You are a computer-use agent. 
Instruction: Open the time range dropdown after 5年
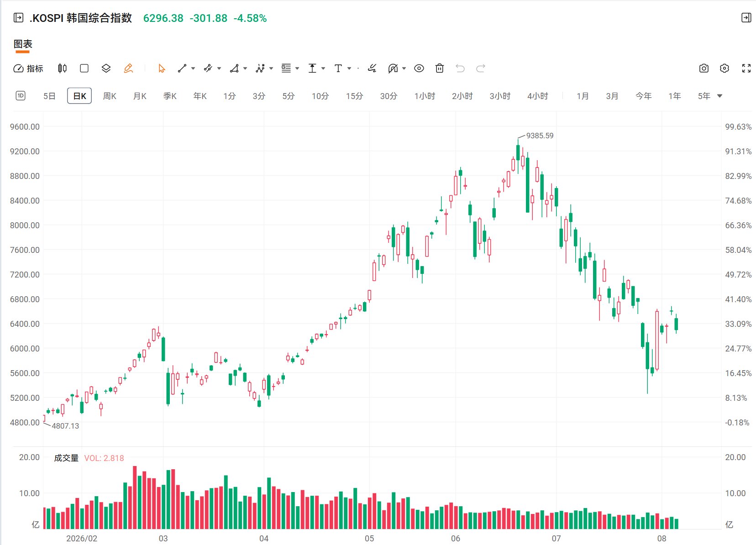click(720, 96)
